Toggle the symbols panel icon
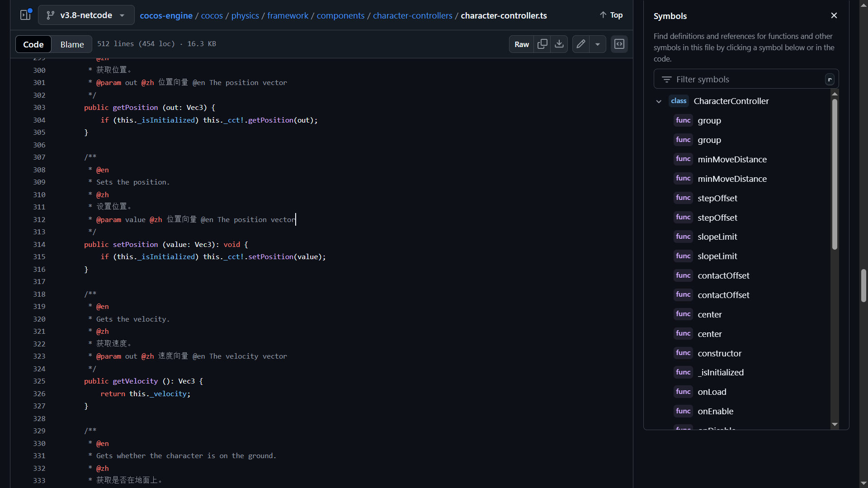This screenshot has width=868, height=488. click(619, 44)
